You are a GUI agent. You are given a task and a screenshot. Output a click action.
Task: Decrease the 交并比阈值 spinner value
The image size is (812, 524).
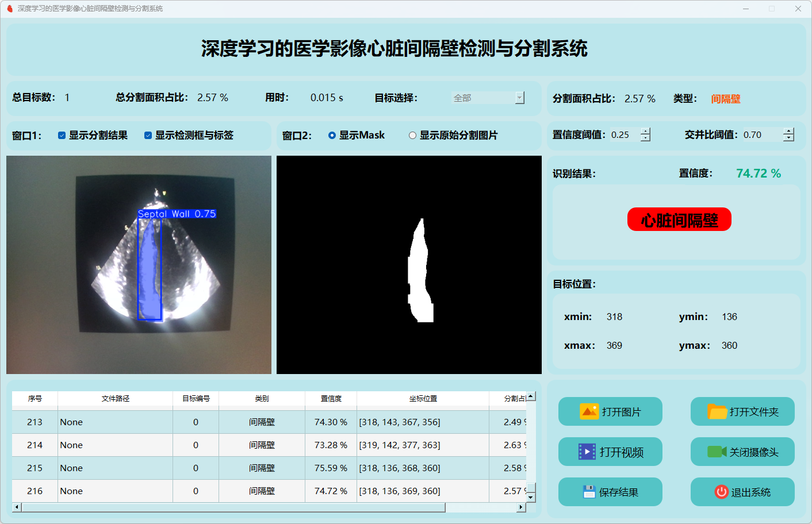(x=788, y=138)
